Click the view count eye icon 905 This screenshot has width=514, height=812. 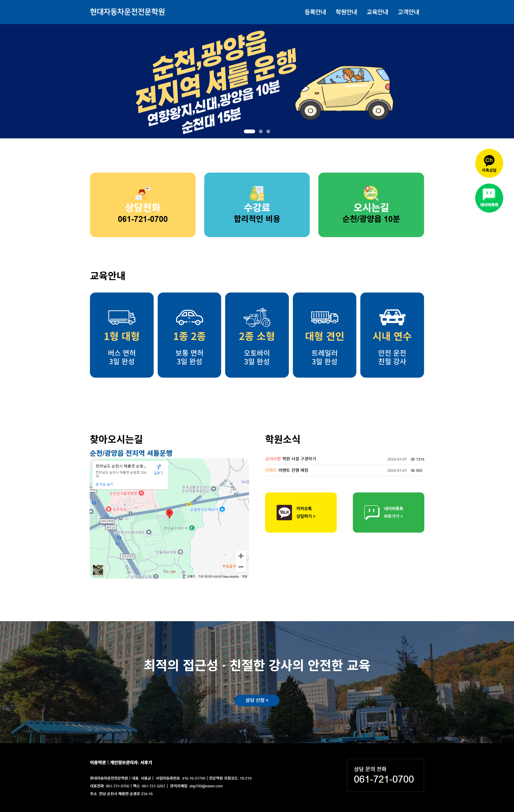click(x=413, y=470)
